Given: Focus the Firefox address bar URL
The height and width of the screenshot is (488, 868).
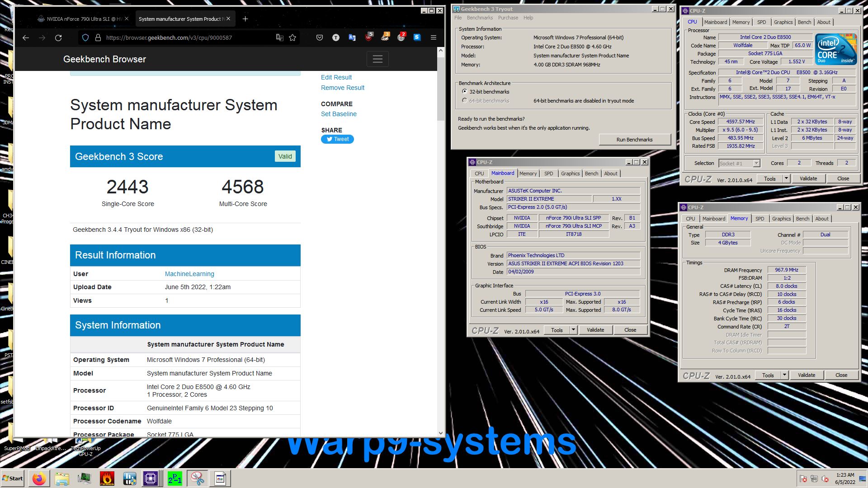Looking at the screenshot, I should tap(169, 38).
